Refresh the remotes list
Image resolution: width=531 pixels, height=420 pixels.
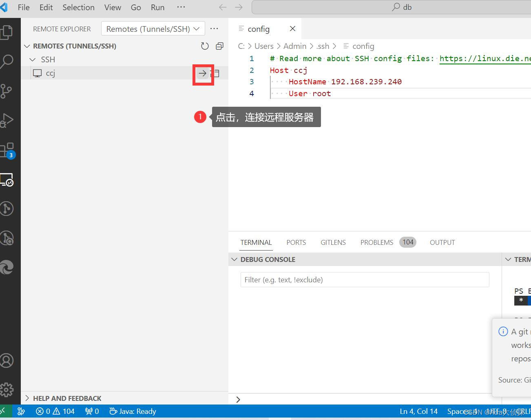coord(205,46)
